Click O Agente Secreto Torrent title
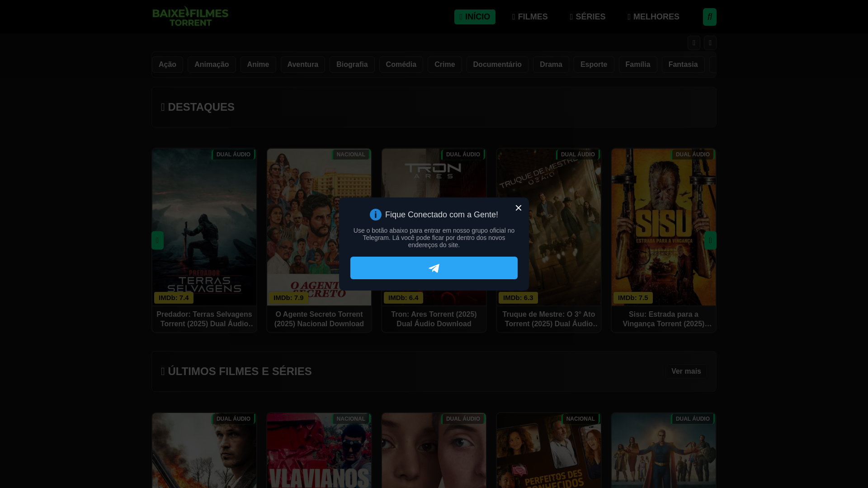868x488 pixels. pos(319,319)
